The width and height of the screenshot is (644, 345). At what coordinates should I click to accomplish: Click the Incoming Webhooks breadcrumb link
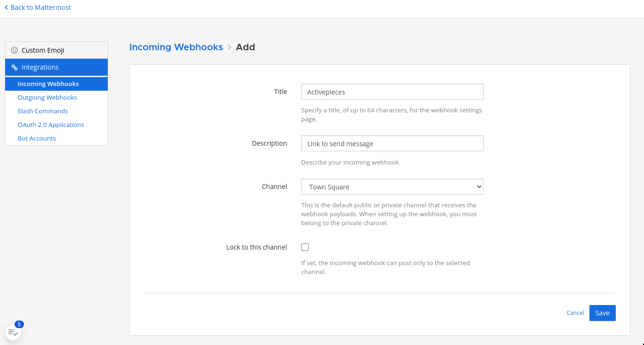[176, 47]
